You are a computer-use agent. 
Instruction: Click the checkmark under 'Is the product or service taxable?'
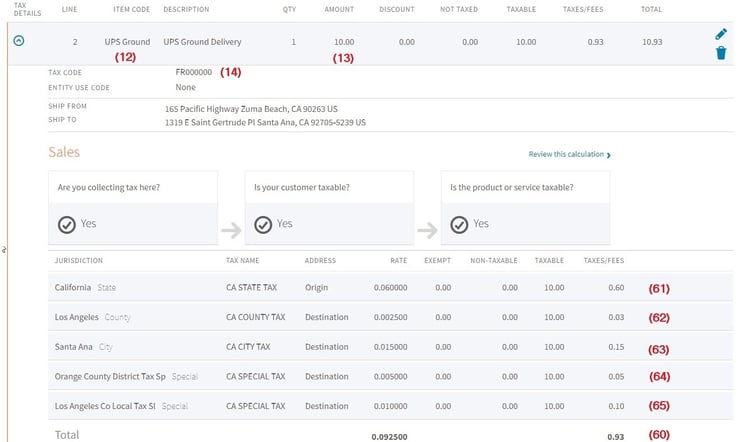point(459,224)
